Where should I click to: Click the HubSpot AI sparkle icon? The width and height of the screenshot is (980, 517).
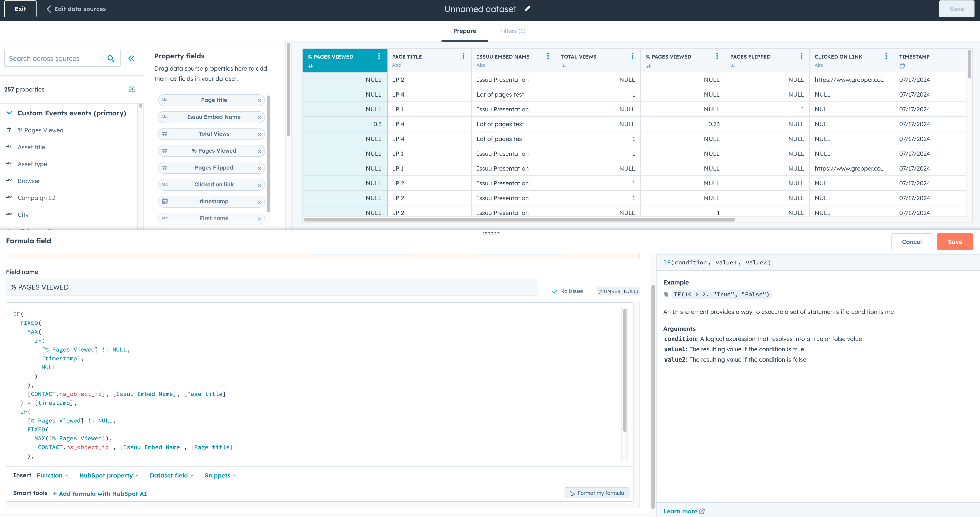tap(55, 493)
